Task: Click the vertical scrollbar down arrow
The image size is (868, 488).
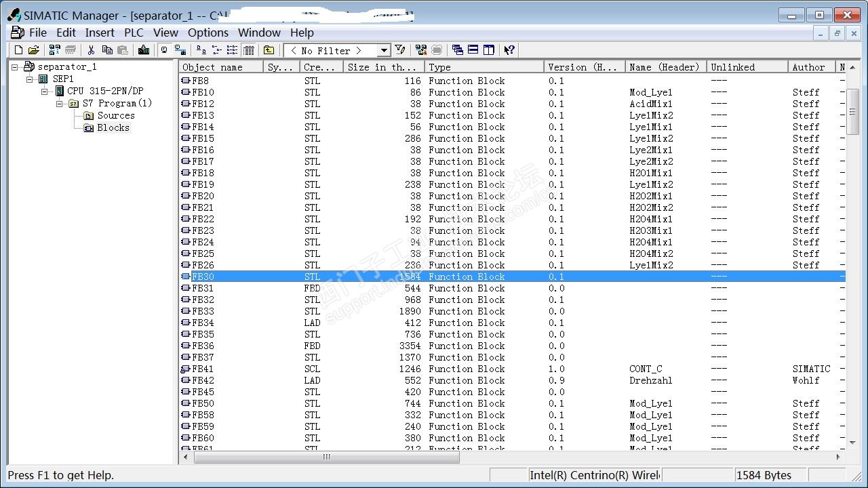Action: (852, 443)
